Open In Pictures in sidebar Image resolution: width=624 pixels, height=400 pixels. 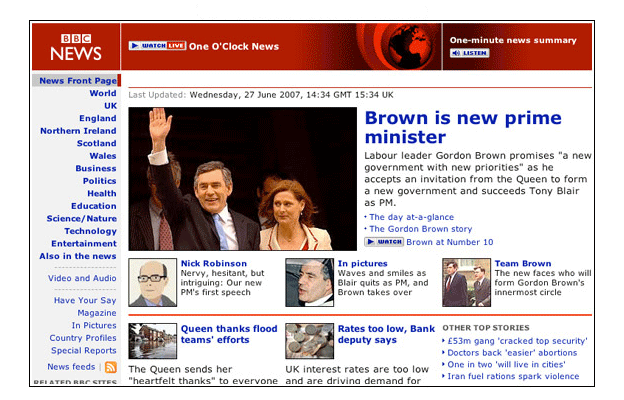(x=94, y=326)
